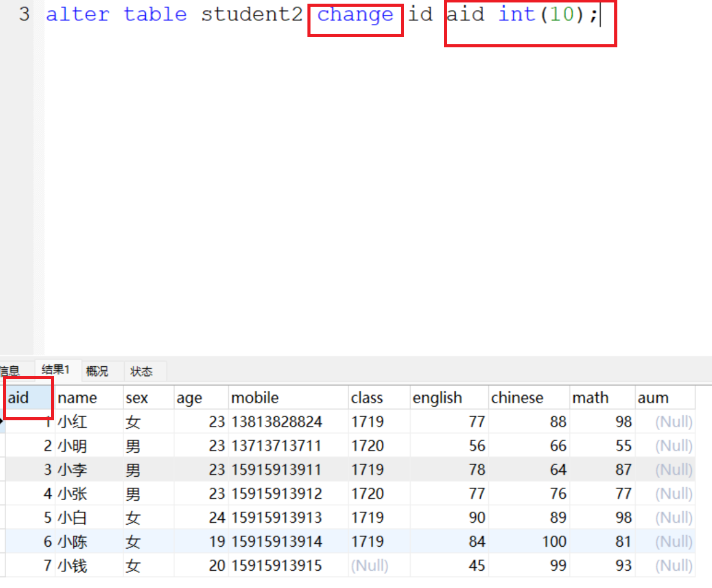Select the mobile column header
712x588 pixels.
288,398
